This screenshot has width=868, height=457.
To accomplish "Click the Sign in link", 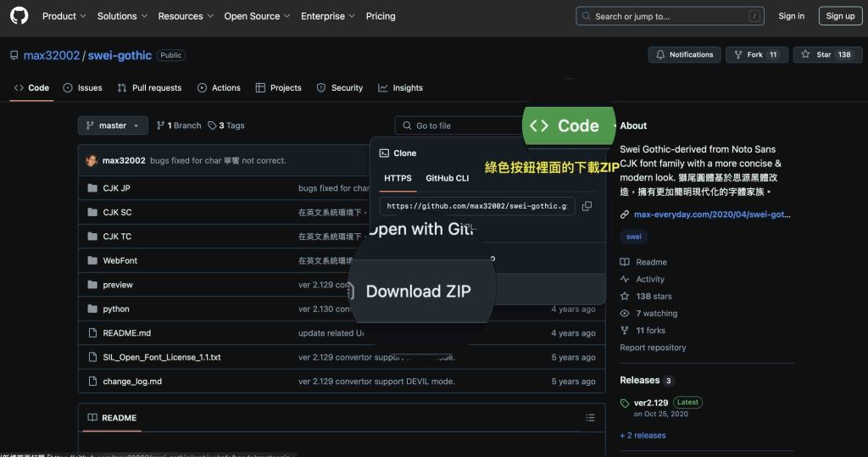I will point(791,16).
